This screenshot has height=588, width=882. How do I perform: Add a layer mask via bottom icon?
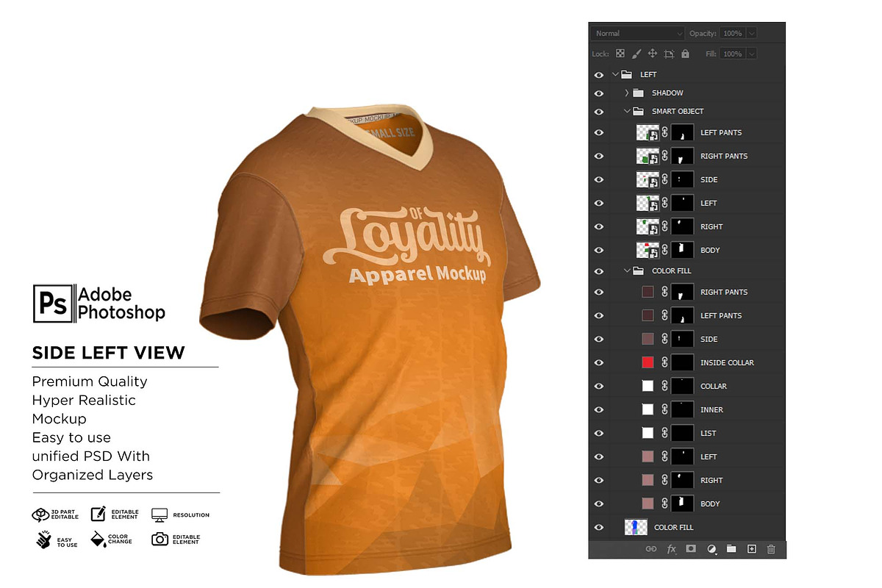[691, 549]
